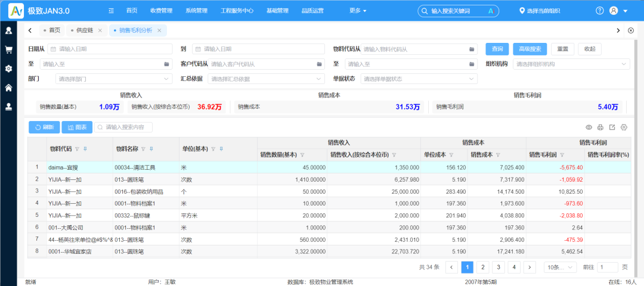Close the 销售毛利分析 tab
The height and width of the screenshot is (286, 644).
[x=159, y=30]
